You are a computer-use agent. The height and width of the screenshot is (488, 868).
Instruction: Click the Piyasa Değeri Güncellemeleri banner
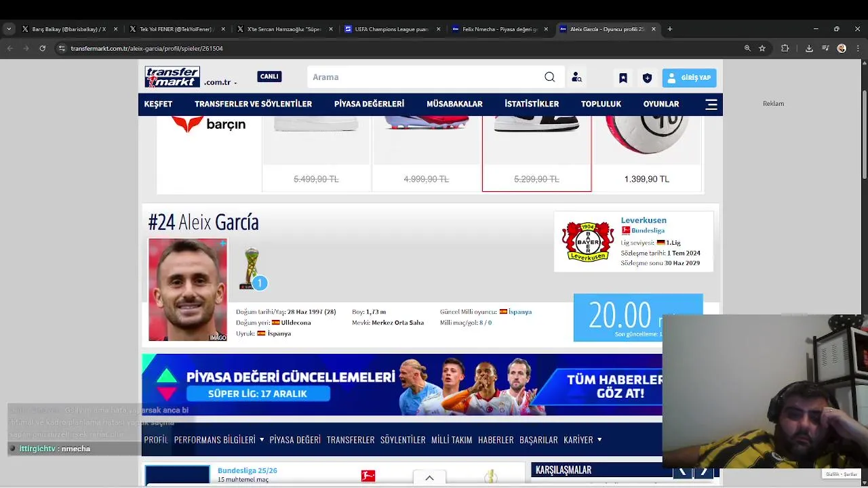pyautogui.click(x=402, y=384)
